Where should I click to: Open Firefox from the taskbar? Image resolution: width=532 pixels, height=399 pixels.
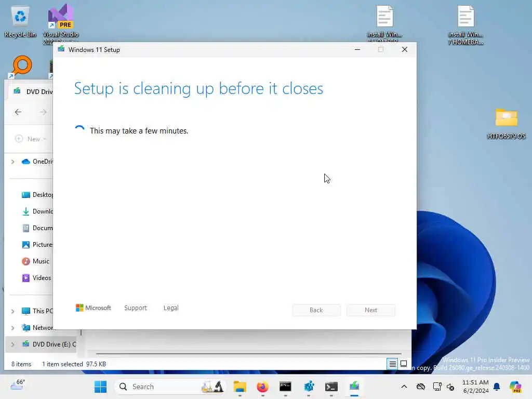click(x=262, y=387)
